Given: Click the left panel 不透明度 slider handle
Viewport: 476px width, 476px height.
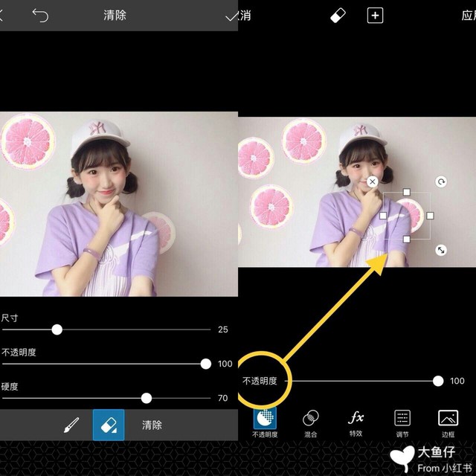Looking at the screenshot, I should 206,364.
